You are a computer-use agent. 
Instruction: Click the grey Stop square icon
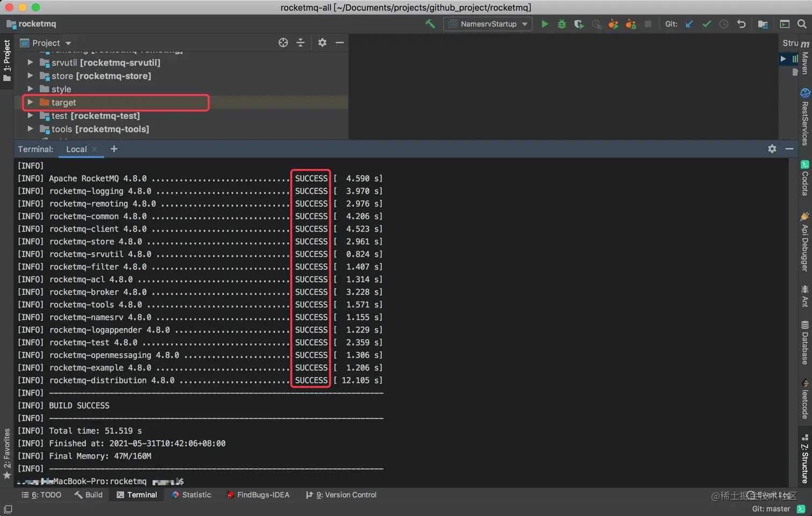648,24
